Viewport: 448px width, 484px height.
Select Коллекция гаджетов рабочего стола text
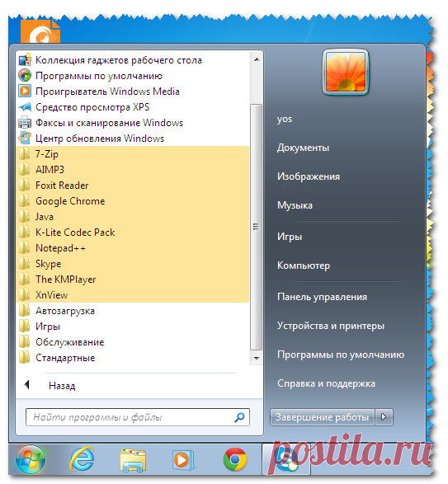119,60
